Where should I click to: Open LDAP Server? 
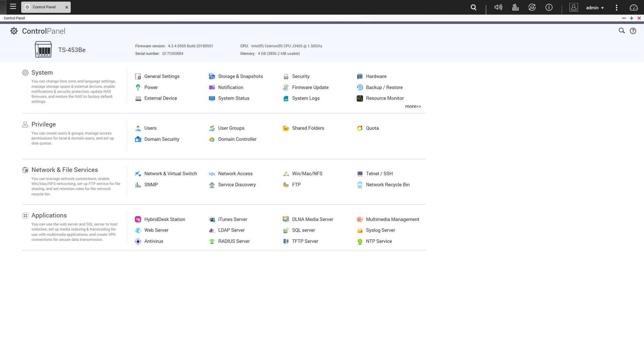[226, 230]
